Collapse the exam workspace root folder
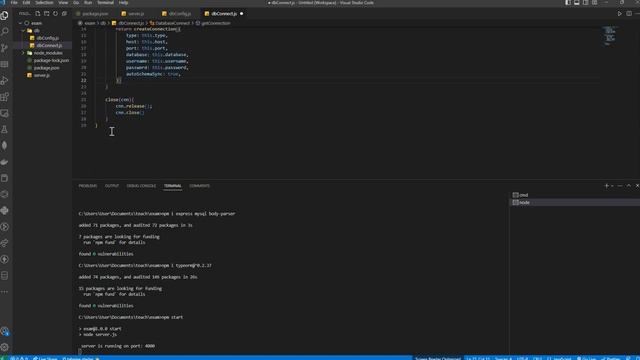This screenshot has width=640, height=360. [x=21, y=23]
